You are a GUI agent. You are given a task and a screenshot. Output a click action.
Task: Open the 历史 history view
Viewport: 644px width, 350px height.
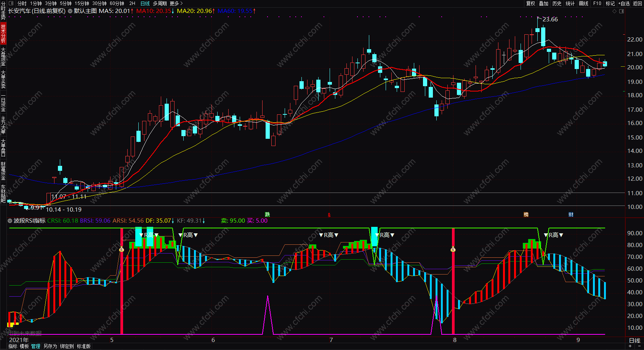(x=557, y=3)
